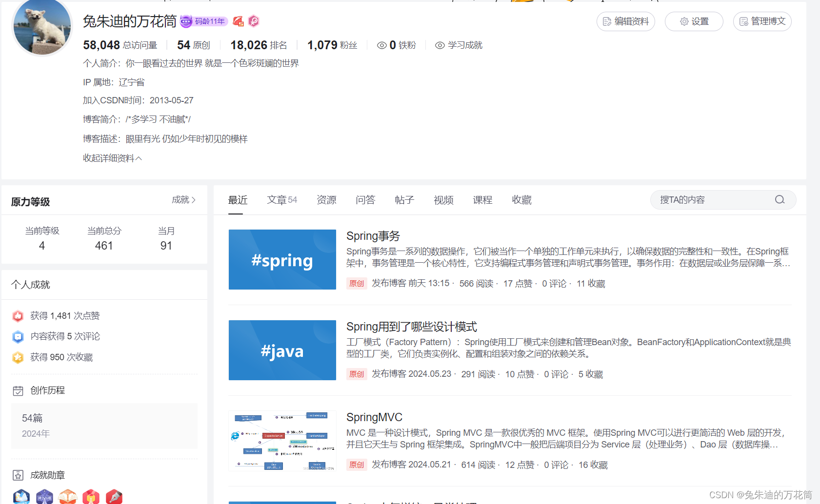Click the red badge icon after 码龄11年
Screen dimensions: 820x504
239,21
